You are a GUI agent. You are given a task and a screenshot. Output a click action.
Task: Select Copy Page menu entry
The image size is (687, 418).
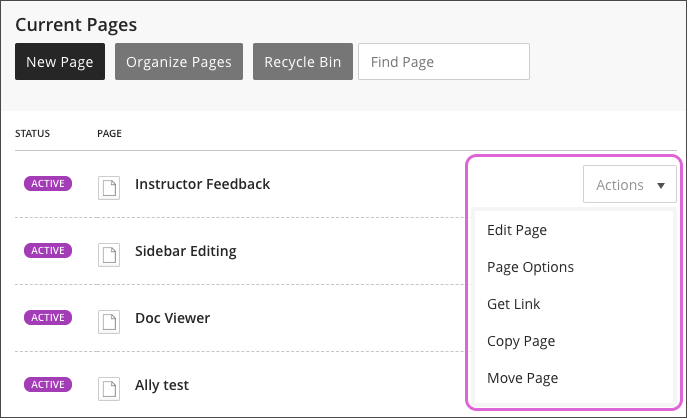click(521, 341)
